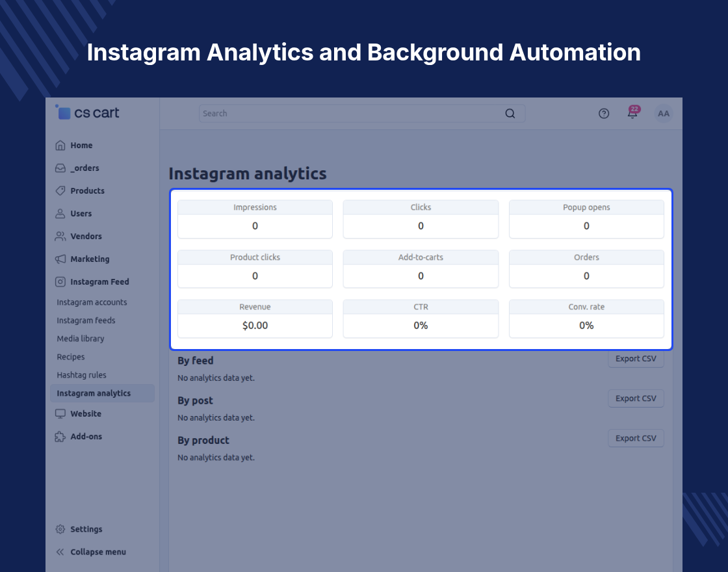
Task: Click the Orders stat card
Action: tap(586, 269)
